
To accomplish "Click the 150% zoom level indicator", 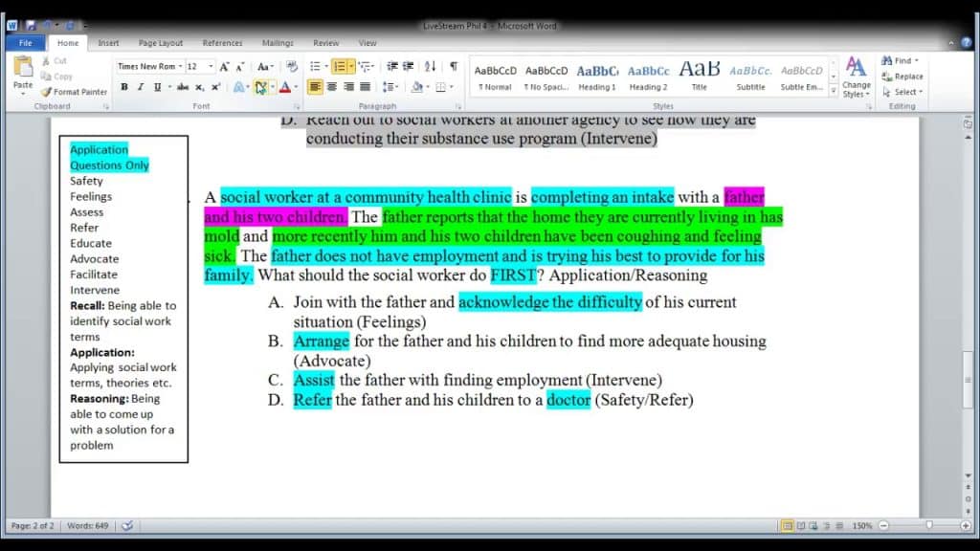I will pos(862,525).
